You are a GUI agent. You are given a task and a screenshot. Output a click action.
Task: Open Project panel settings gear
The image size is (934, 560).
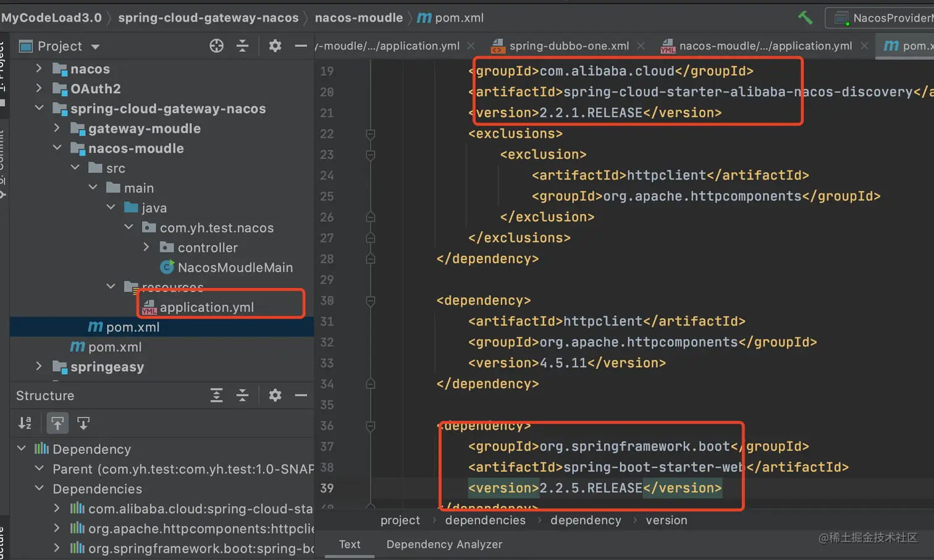[275, 46]
